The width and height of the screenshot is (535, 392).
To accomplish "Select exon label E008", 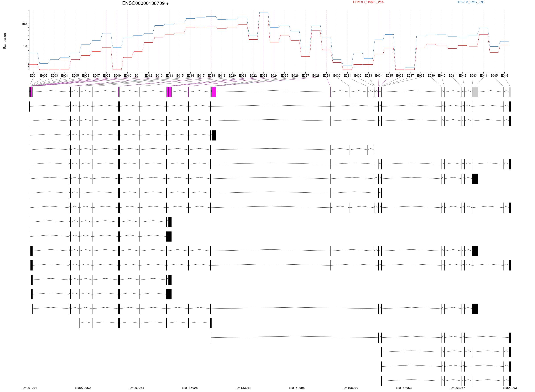I will coord(107,76).
